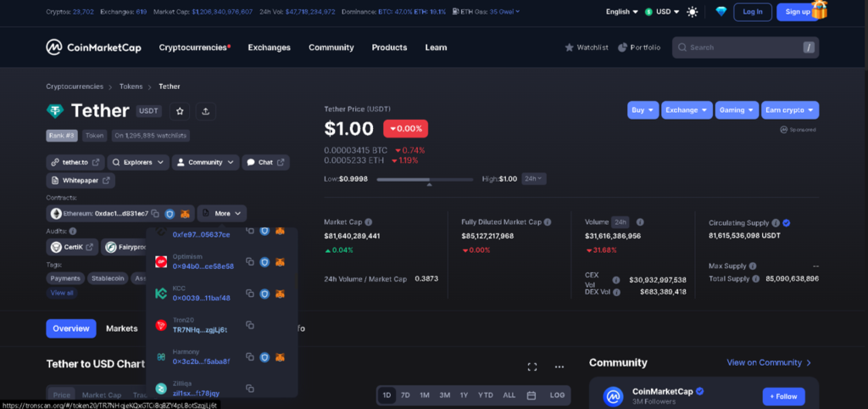Copy the Tron20 contract address
The width and height of the screenshot is (868, 409).
click(250, 325)
